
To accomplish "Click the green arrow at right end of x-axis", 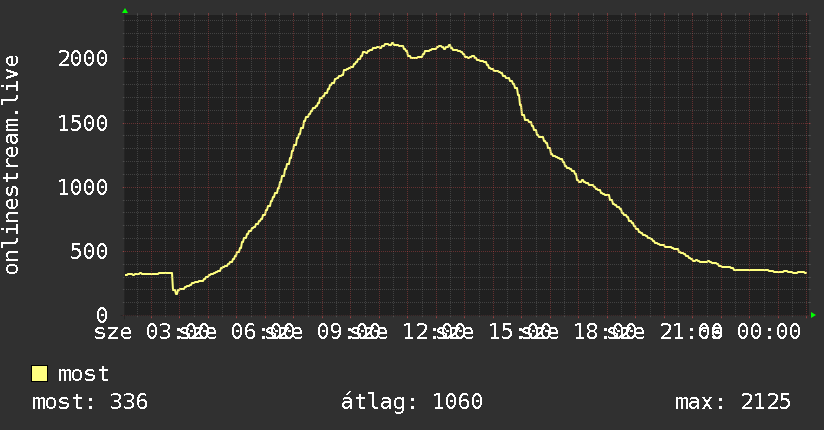I will coord(813,315).
